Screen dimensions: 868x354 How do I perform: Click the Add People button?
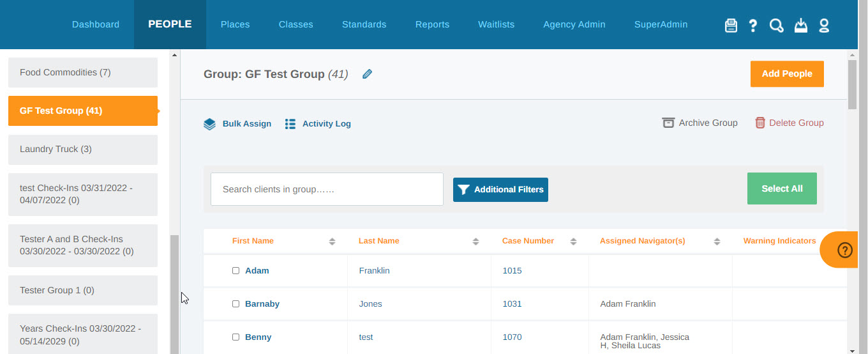[787, 74]
